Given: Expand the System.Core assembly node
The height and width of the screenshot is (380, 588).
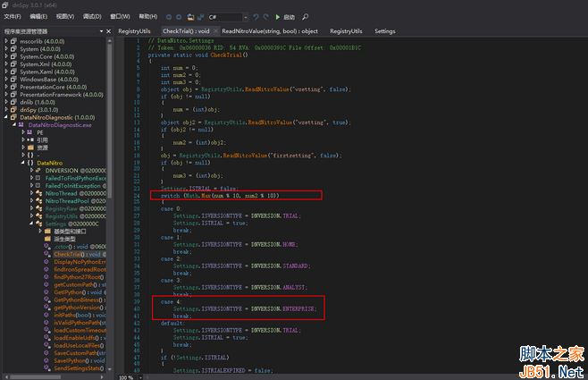Looking at the screenshot, I should pyautogui.click(x=6, y=56).
